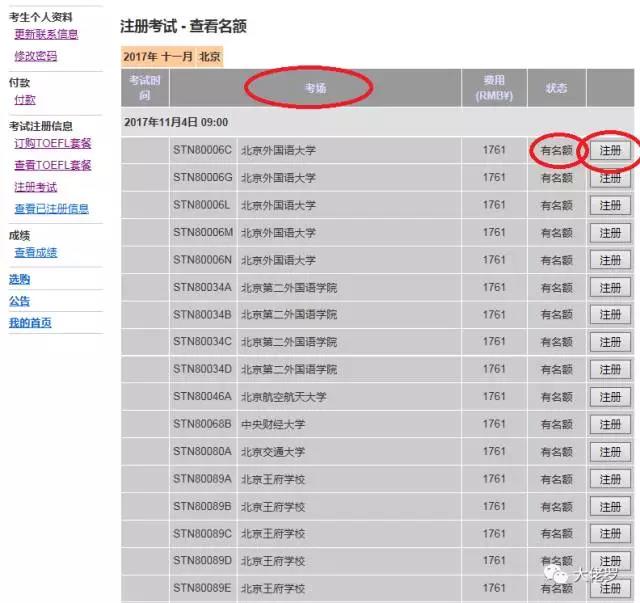This screenshot has height=603, width=640.
Task: Select test center code STN80006C
Action: tap(202, 150)
